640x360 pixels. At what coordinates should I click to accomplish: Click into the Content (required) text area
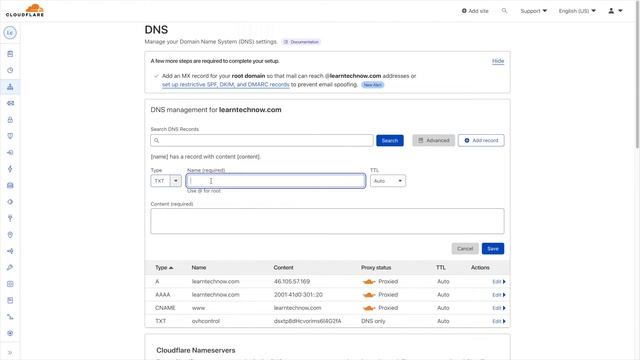click(327, 221)
